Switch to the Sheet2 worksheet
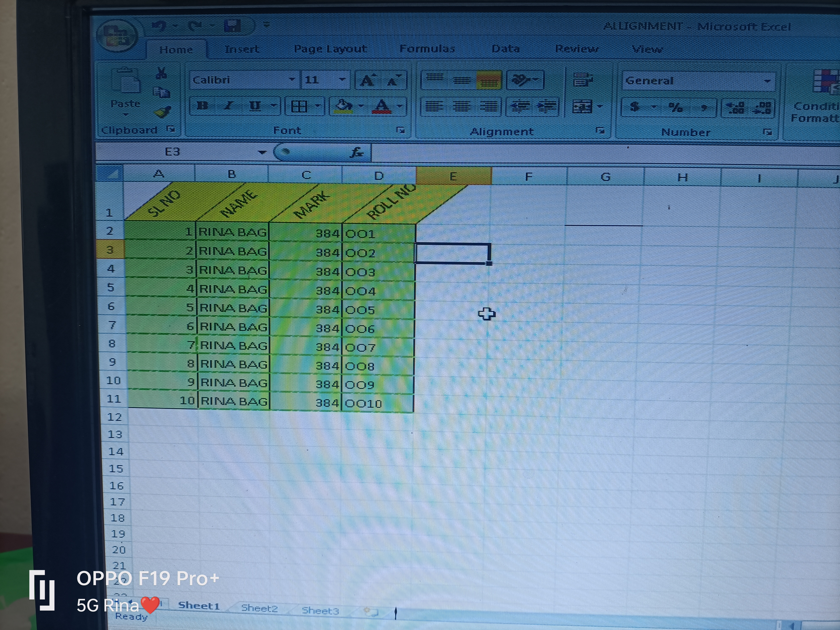The height and width of the screenshot is (630, 840). pos(259,608)
